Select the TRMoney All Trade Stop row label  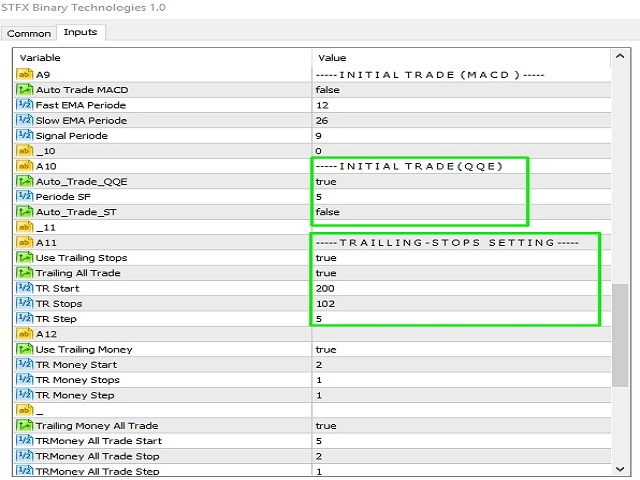pos(98,456)
